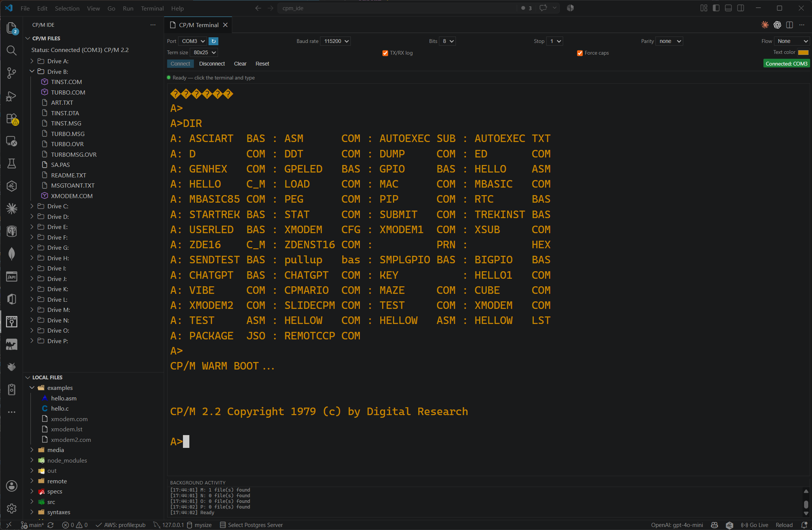Open Run and Debug view icon

pyautogui.click(x=12, y=96)
